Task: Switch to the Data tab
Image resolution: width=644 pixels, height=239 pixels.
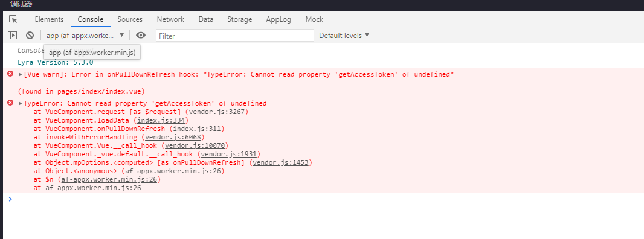Action: 206,19
